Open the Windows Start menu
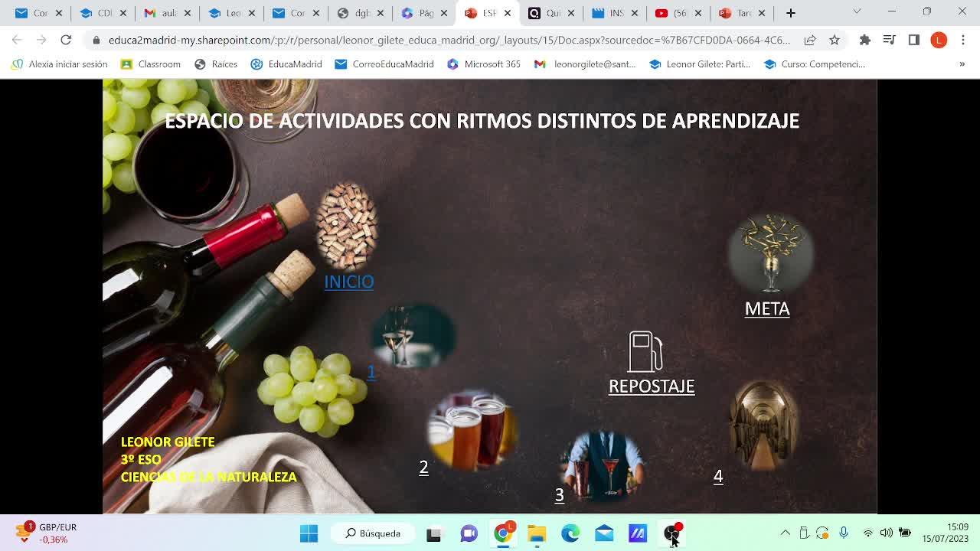This screenshot has height=551, width=980. click(x=309, y=533)
